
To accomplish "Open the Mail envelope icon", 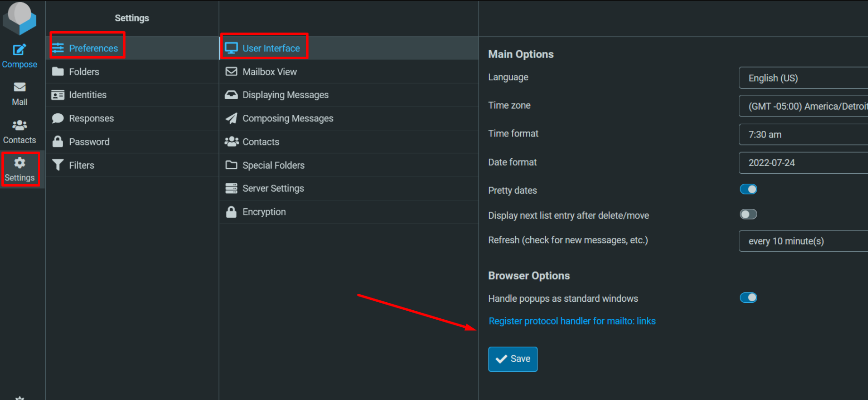I will [x=19, y=87].
